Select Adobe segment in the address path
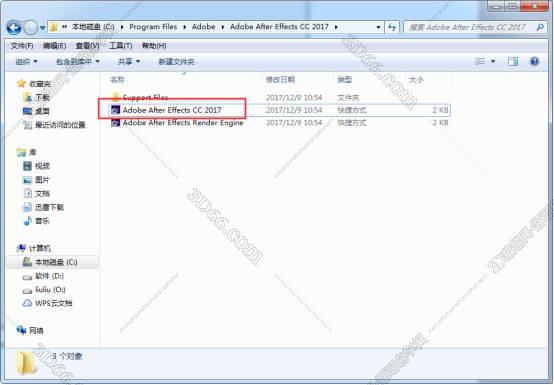Screen dimensions: 554x385 pyautogui.click(x=204, y=27)
